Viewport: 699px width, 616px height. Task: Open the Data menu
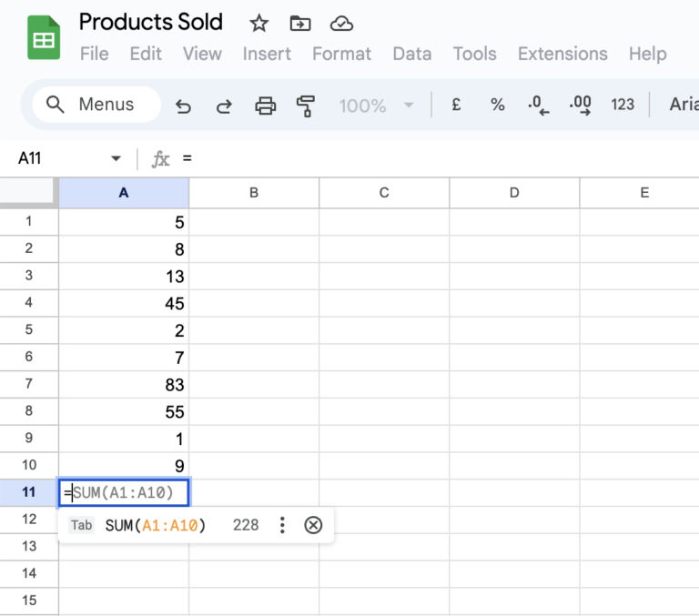click(412, 54)
